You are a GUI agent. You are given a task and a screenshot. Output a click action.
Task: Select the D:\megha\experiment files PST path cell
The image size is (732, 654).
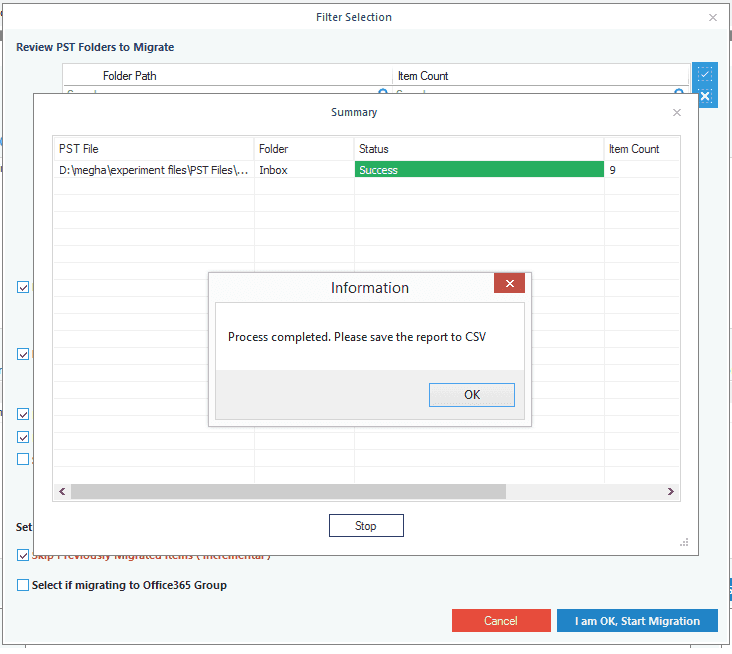click(154, 170)
